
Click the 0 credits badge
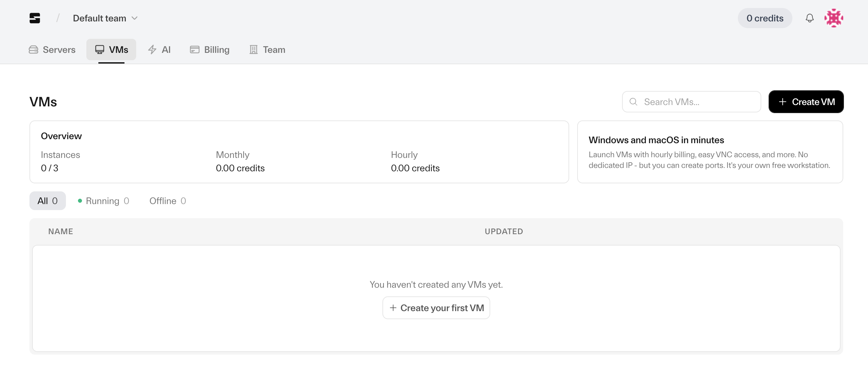coord(765,18)
